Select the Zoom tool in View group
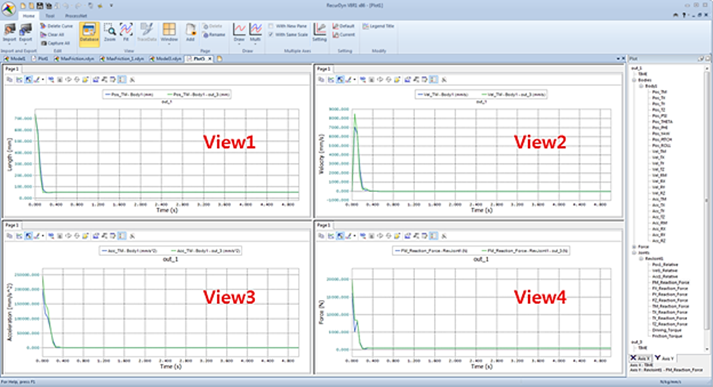 click(x=110, y=33)
